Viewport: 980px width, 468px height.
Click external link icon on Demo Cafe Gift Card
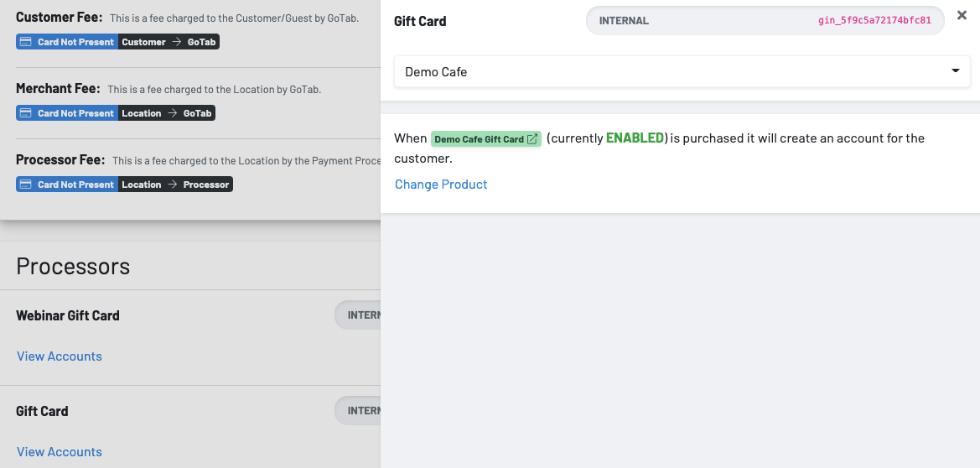pos(532,139)
